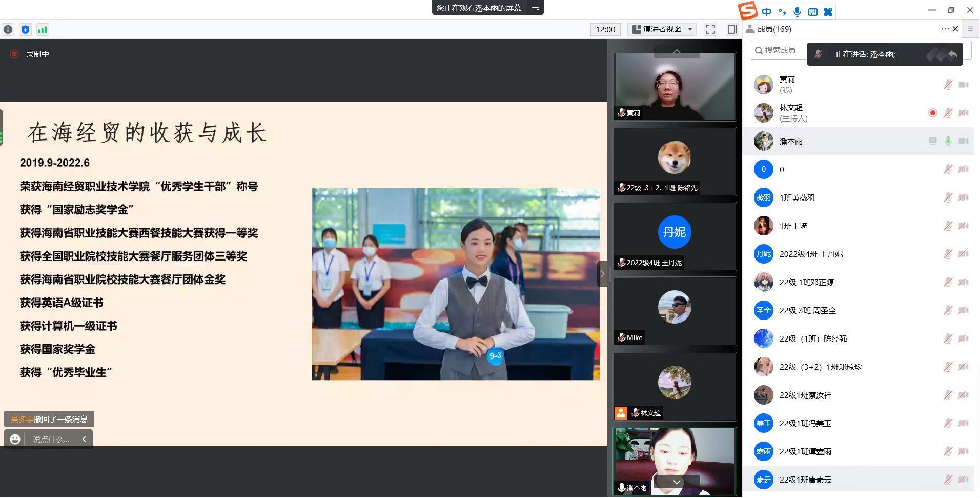
Task: Collapse the chat bar with left arrow
Action: tap(84, 439)
